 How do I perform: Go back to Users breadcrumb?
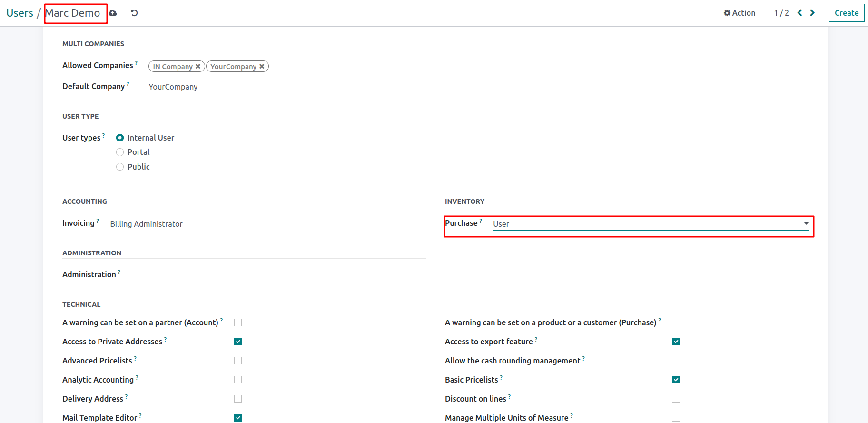click(20, 13)
